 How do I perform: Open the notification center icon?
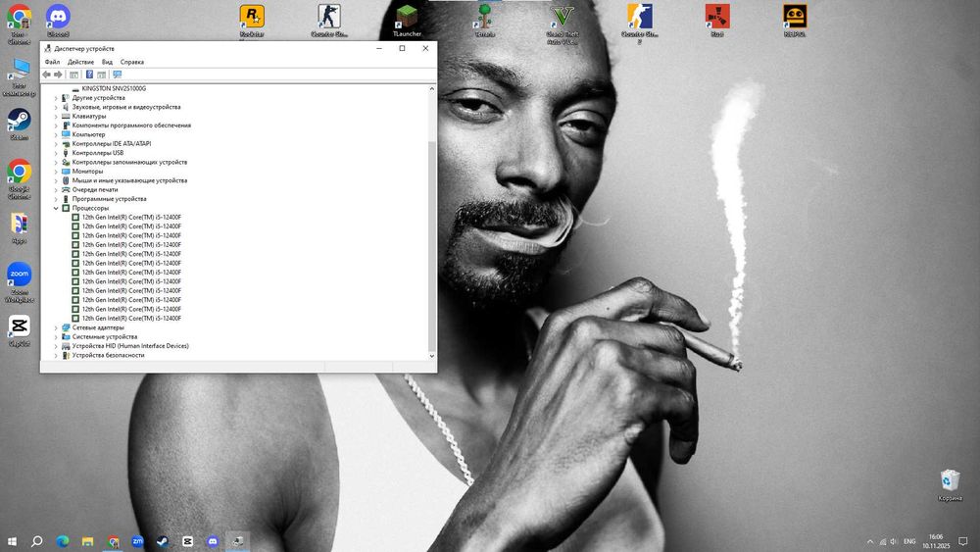963,541
